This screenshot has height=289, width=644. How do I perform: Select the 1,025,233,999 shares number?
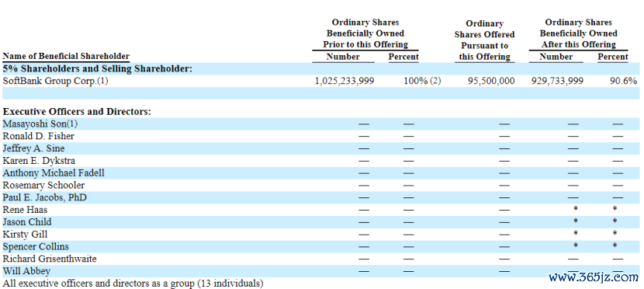click(x=345, y=81)
